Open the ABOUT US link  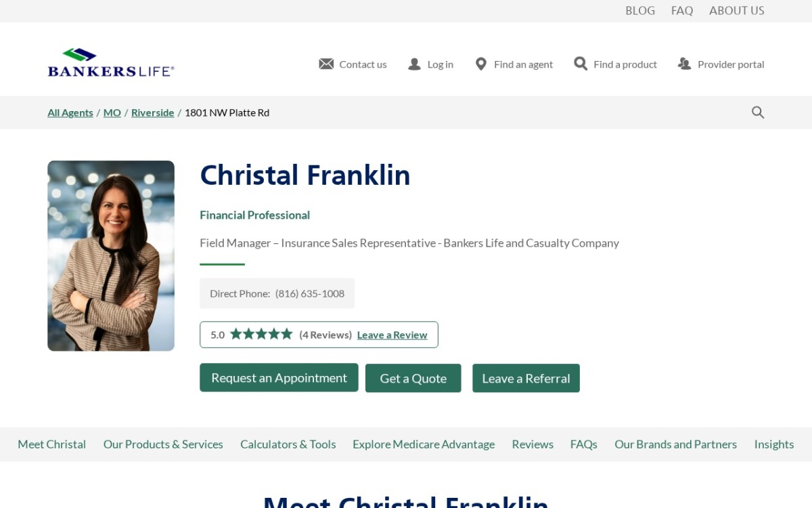pos(737,11)
